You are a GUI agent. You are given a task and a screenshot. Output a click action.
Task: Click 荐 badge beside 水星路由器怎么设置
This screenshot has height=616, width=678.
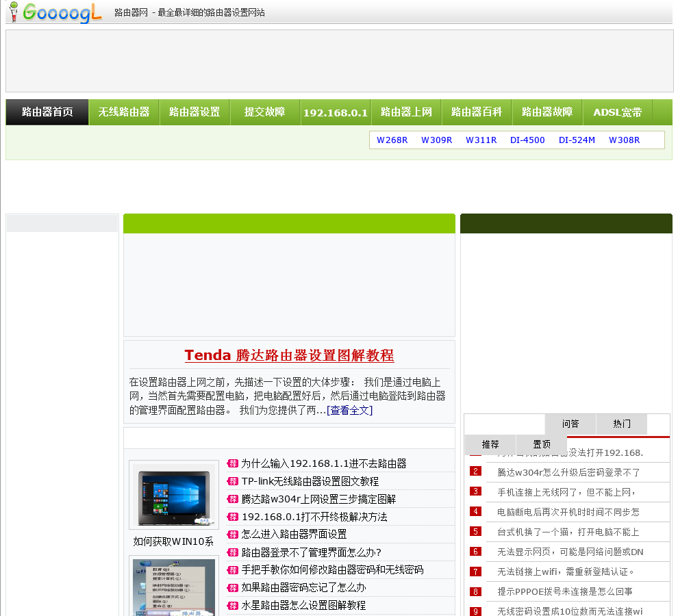pos(233,606)
